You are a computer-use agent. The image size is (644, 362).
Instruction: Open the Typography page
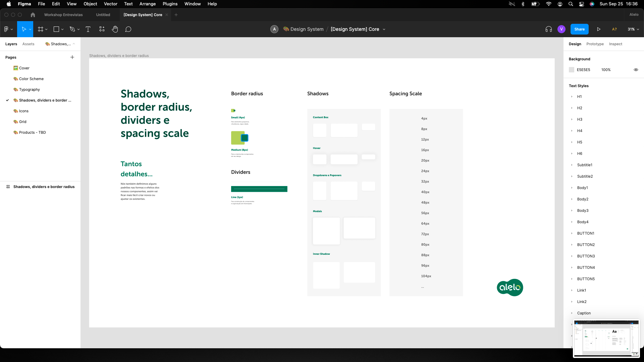click(x=30, y=89)
